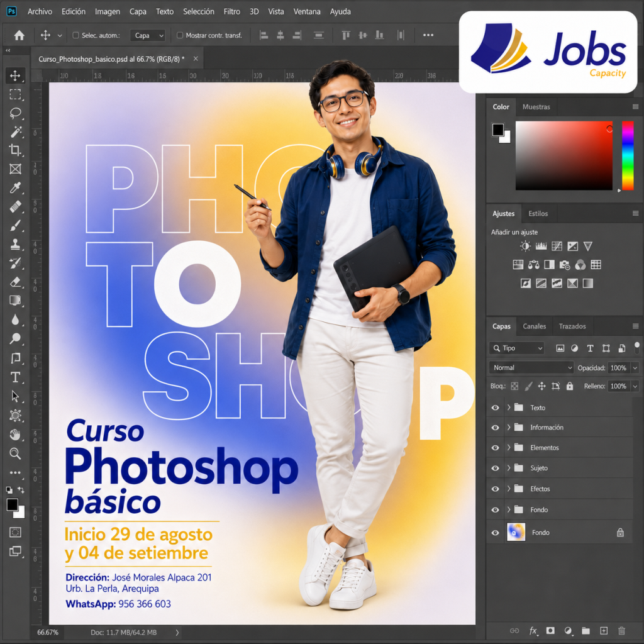The image size is (644, 644).
Task: Expand the Sujeto layer group
Action: (x=509, y=468)
